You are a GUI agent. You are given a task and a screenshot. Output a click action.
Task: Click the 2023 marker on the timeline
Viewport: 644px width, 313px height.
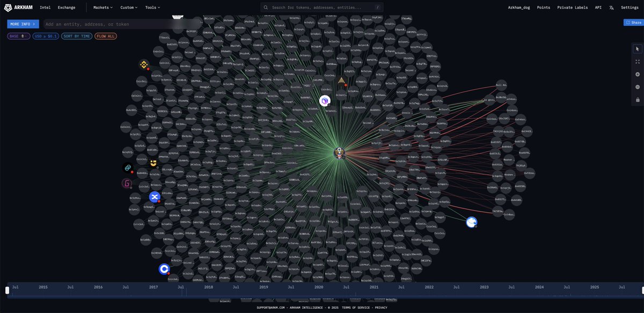pos(485,287)
